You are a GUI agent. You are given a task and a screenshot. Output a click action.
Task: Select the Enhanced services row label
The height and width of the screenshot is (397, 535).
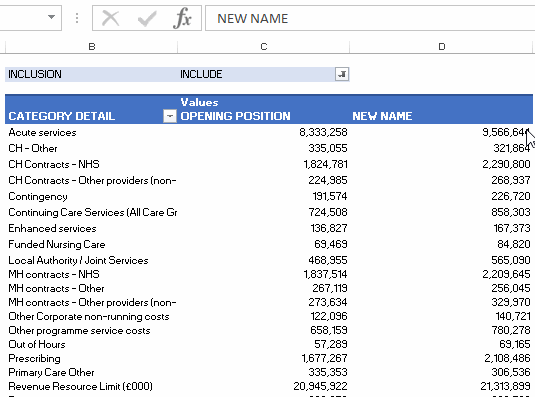coord(52,229)
